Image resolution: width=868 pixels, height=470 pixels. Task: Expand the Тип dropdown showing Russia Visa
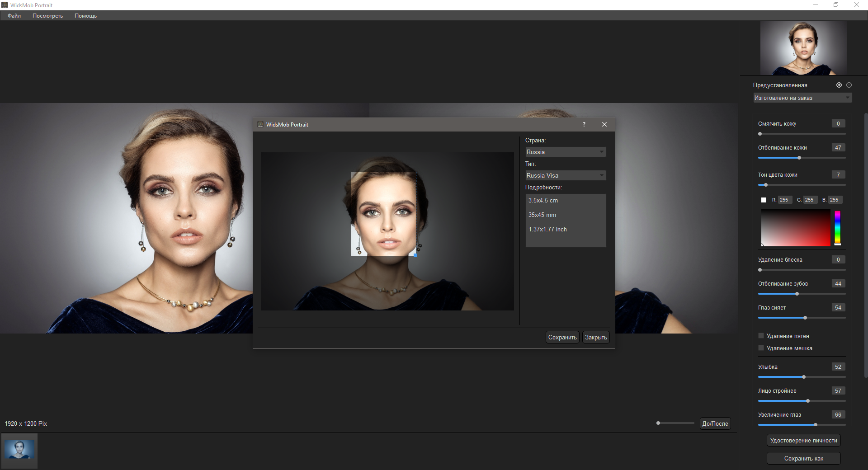tap(565, 175)
